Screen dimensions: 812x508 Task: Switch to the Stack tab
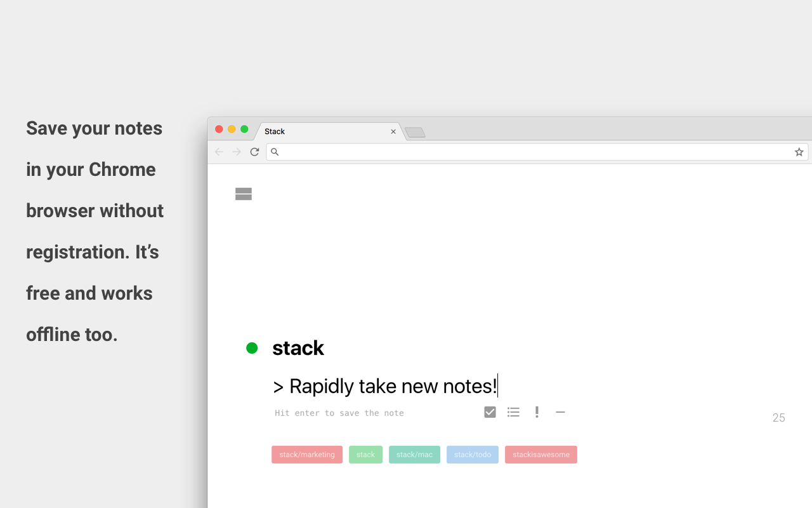[329, 131]
